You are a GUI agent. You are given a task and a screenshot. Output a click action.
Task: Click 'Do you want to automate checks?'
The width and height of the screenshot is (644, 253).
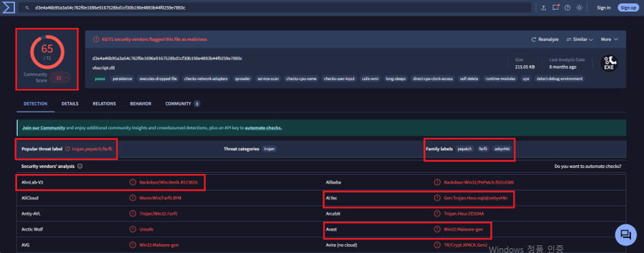point(588,167)
